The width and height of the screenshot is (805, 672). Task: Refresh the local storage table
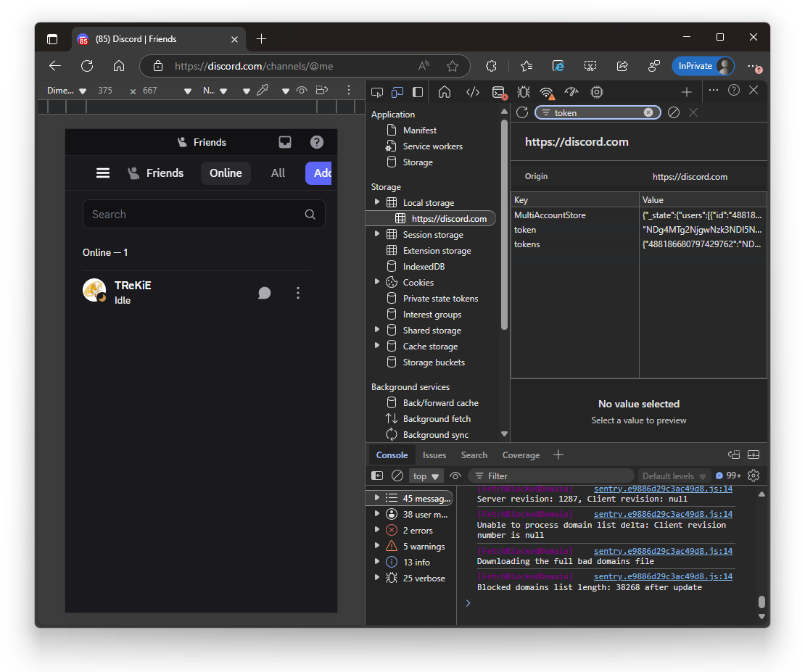(522, 112)
